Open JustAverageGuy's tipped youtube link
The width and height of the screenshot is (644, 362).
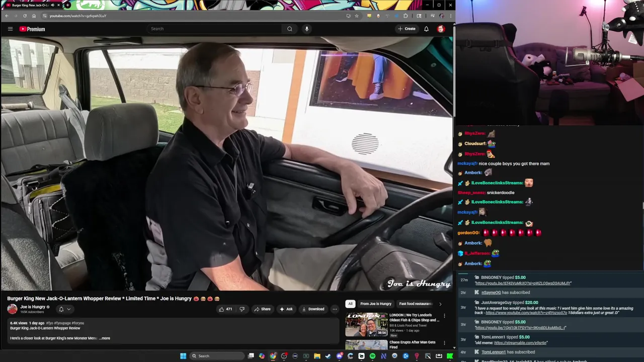(x=526, y=313)
